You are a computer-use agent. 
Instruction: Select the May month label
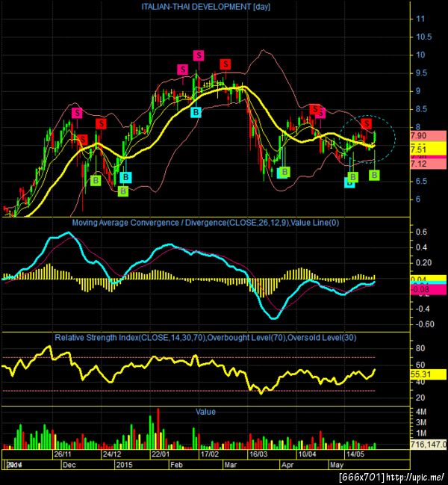click(337, 465)
